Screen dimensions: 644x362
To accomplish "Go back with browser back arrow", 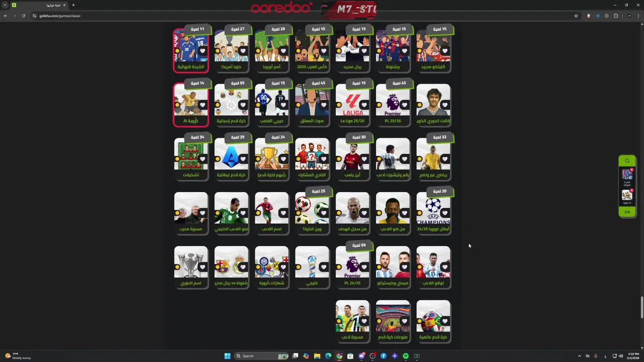I will (x=6, y=16).
